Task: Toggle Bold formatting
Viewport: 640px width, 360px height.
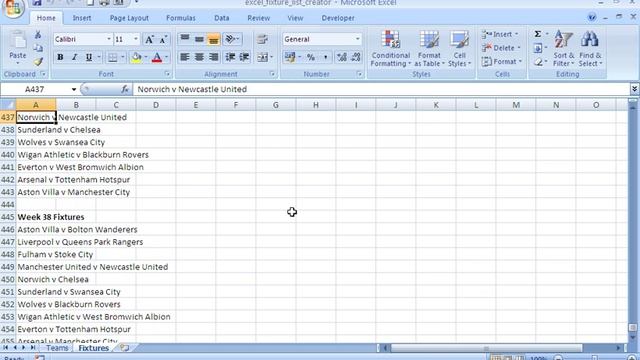Action: 60,58
